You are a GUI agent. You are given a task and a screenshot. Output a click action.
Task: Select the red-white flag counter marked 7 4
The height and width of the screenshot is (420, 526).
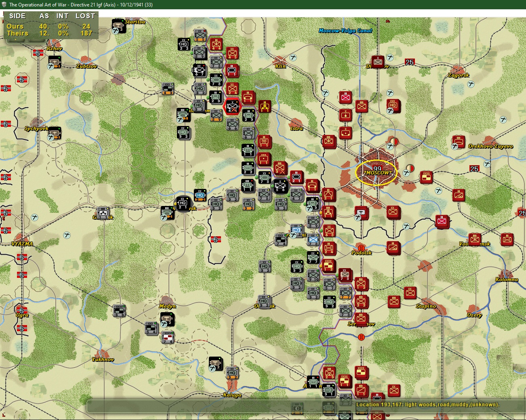[x=167, y=337]
